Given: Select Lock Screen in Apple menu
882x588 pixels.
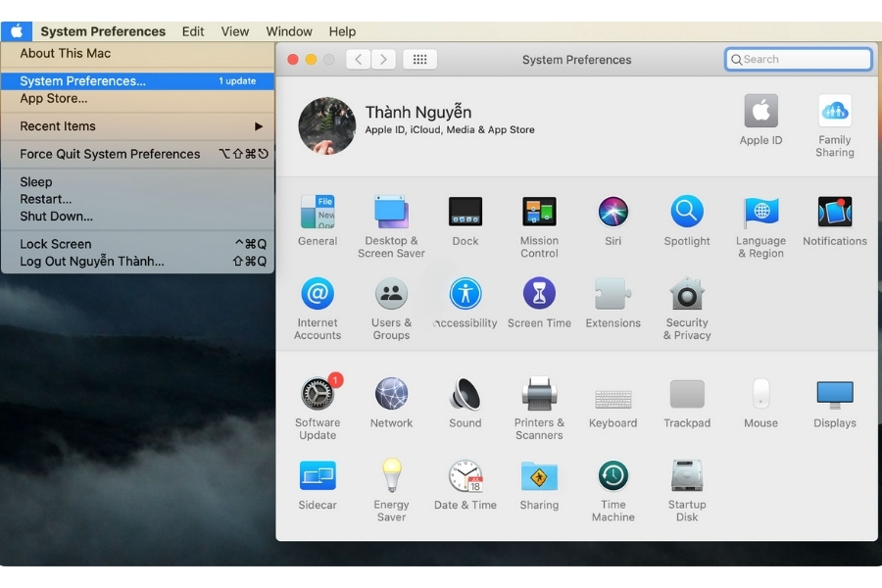Looking at the screenshot, I should click(x=56, y=244).
